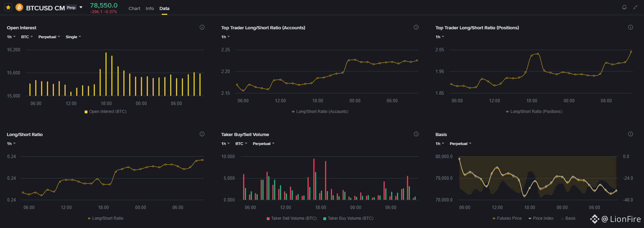The height and width of the screenshot is (228, 644).
Task: Open info icon for Top Trader Ratio (Positions)
Action: tap(631, 27)
